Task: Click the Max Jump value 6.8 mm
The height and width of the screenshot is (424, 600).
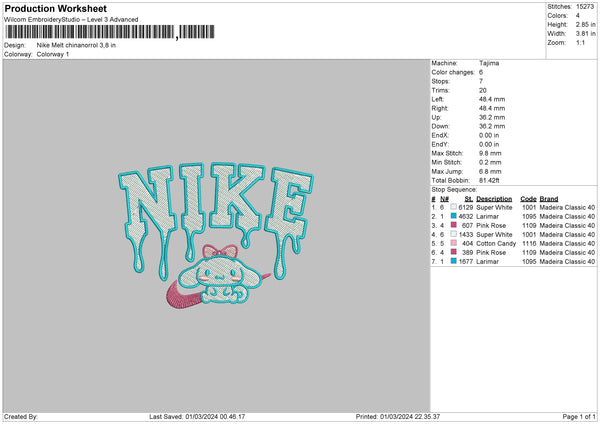Action: [x=490, y=171]
